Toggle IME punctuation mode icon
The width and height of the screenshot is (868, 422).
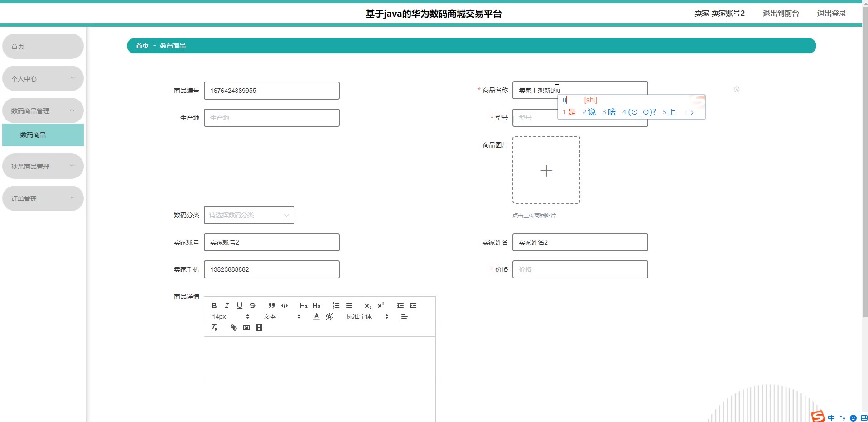pyautogui.click(x=842, y=418)
